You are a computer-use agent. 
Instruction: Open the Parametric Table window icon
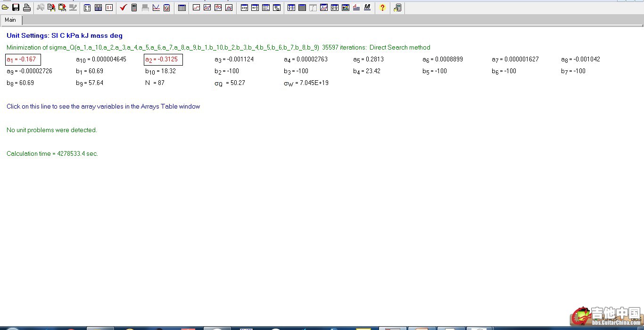[x=291, y=8]
